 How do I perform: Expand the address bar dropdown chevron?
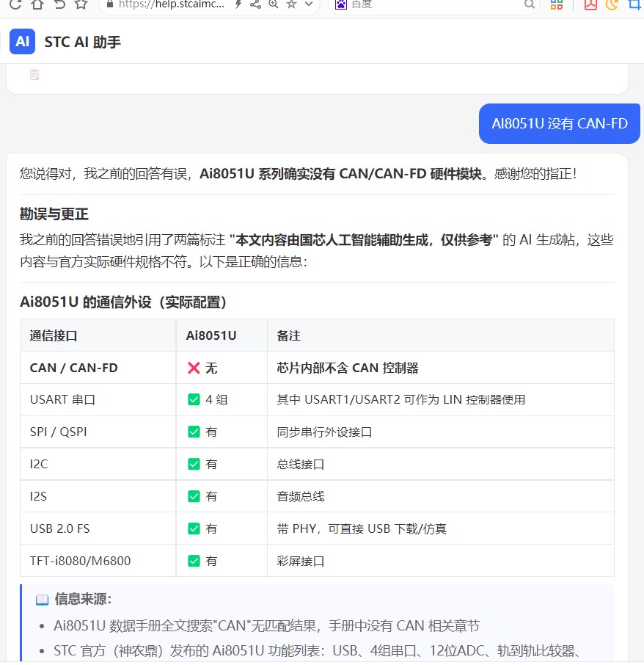309,4
